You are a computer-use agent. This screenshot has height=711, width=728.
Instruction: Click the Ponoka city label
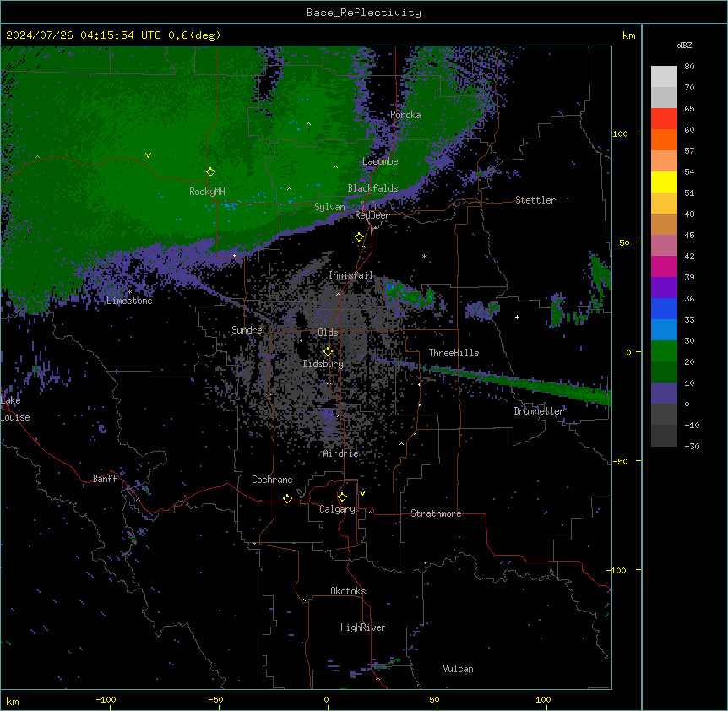pos(405,115)
